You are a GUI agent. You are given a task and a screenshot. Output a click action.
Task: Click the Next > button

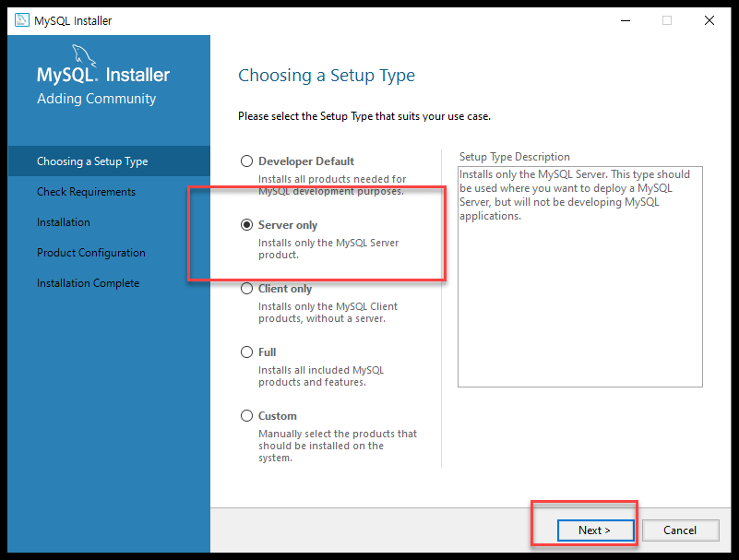tap(596, 530)
